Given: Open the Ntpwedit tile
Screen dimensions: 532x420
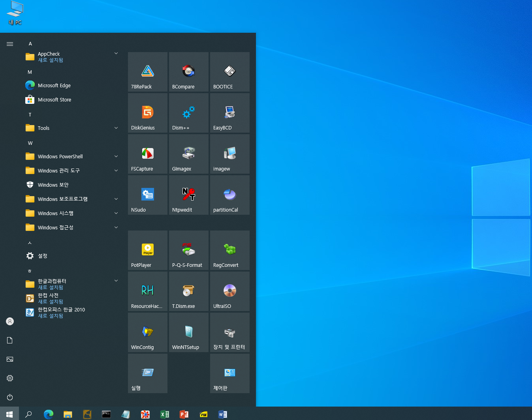Looking at the screenshot, I should click(x=189, y=195).
